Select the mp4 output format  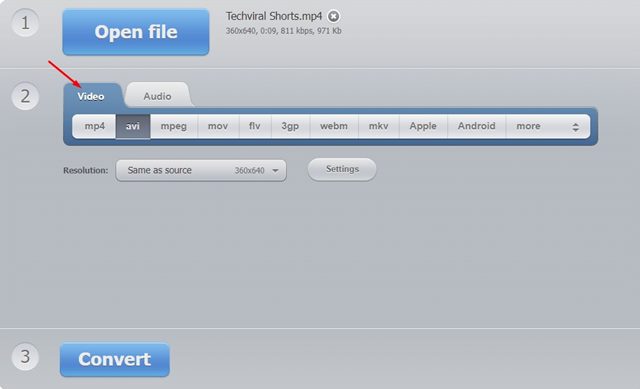click(94, 126)
